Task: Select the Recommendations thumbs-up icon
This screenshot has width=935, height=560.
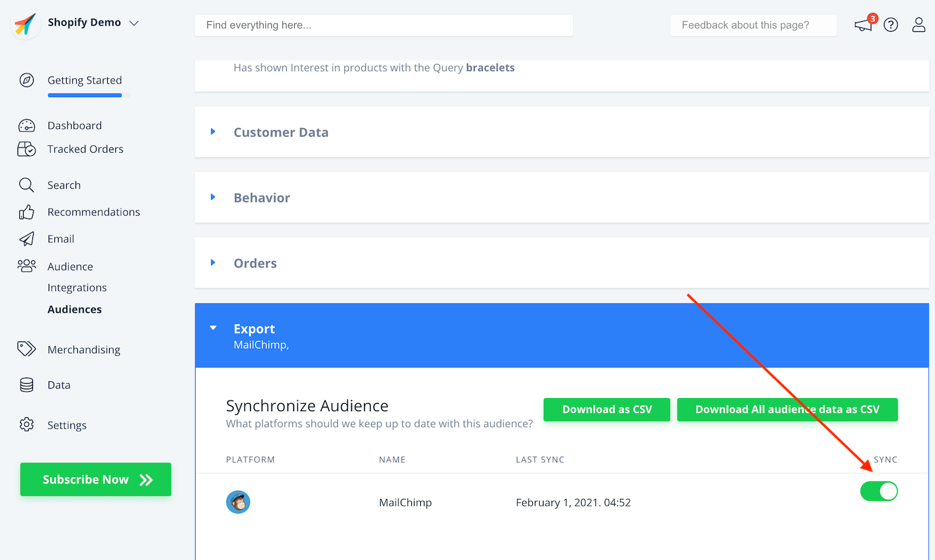Action: [26, 212]
